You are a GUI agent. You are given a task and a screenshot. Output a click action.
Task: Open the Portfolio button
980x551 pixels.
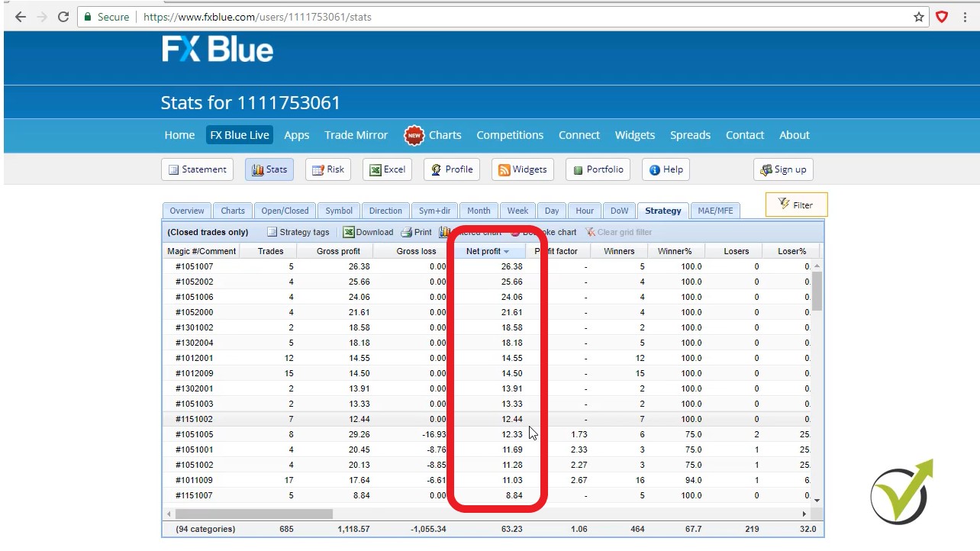click(x=598, y=169)
